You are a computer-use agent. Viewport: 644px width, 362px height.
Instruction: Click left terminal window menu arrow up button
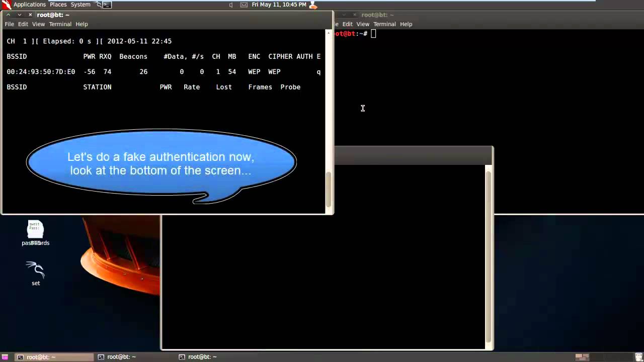(x=8, y=15)
